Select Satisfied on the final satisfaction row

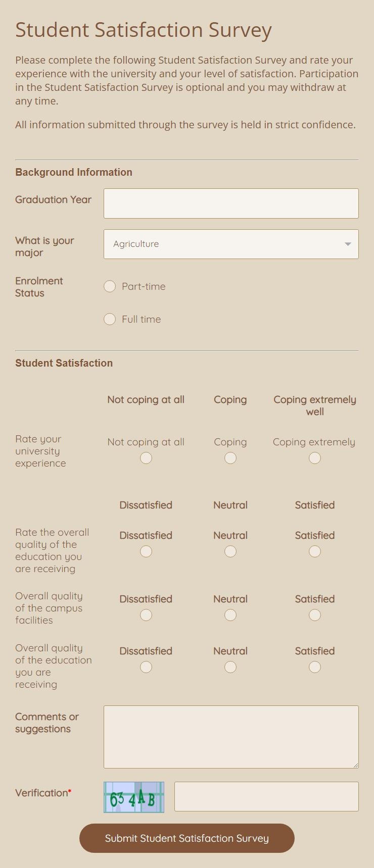pos(314,667)
